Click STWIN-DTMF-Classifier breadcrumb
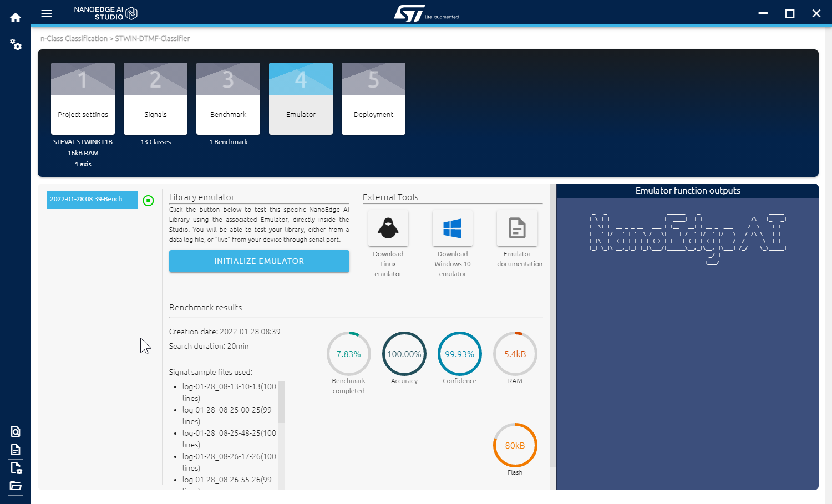832x504 pixels. pyautogui.click(x=153, y=39)
